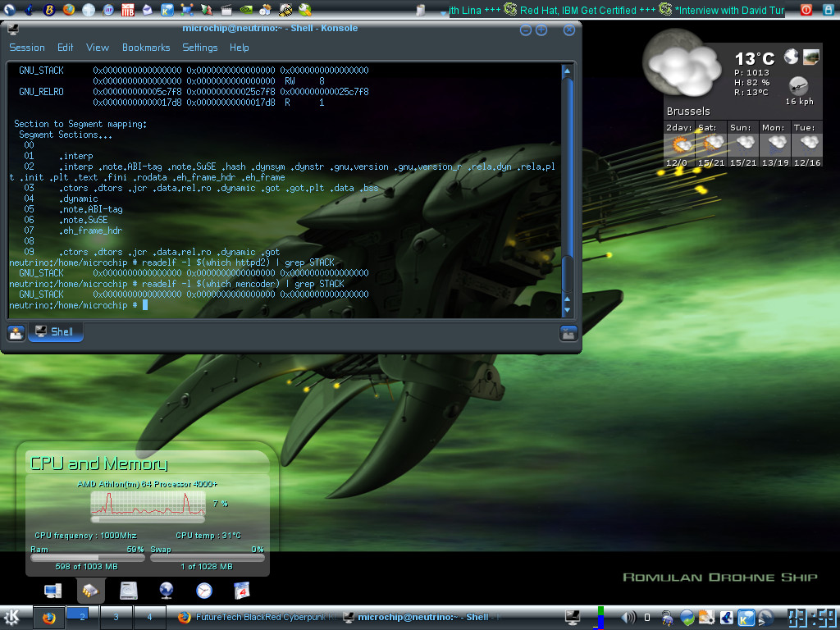Launch Kopete from the top panel
The image size is (840, 630).
(167, 9)
